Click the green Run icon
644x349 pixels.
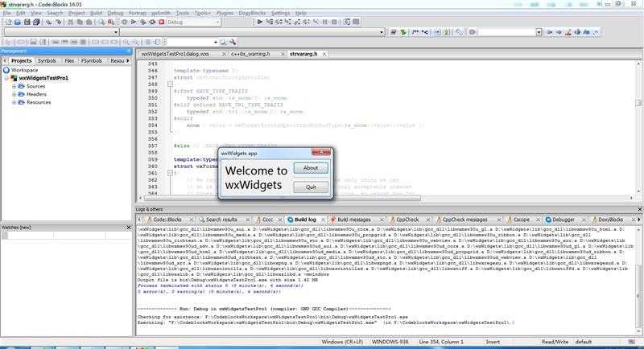click(x=134, y=23)
